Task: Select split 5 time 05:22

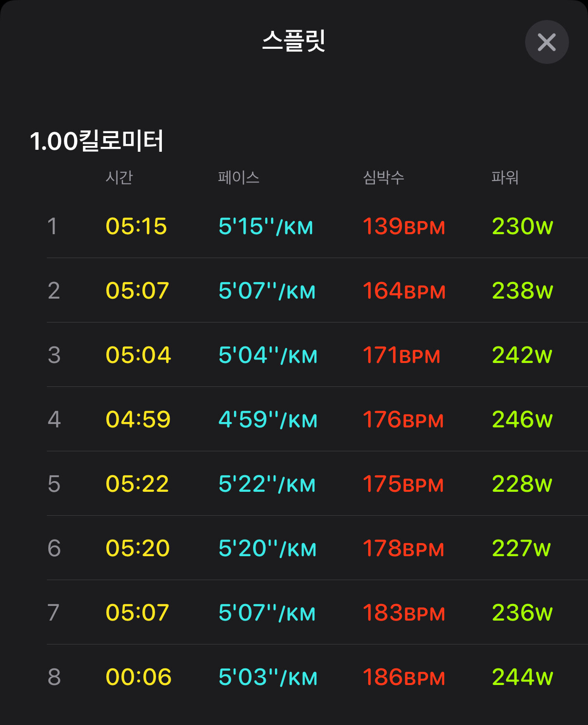Action: 137,484
